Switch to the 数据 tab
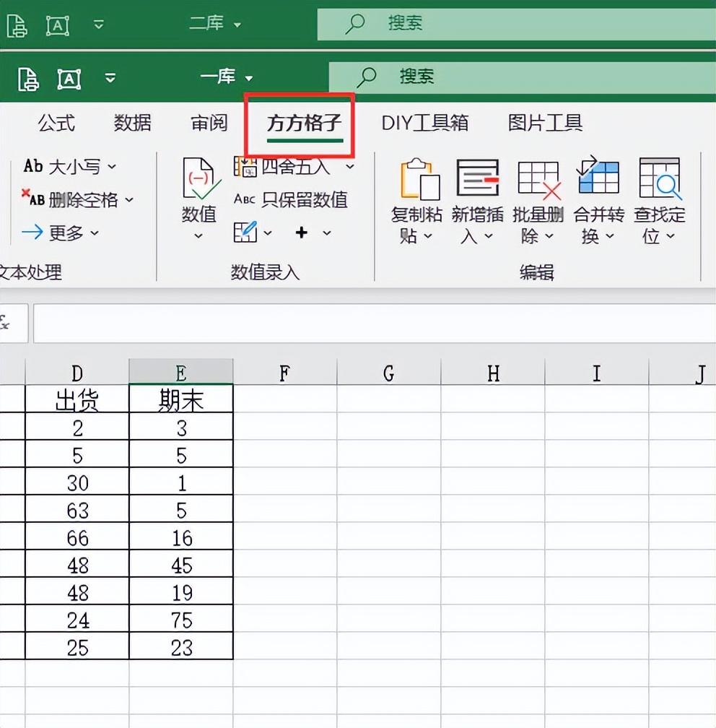This screenshot has height=728, width=716. tap(132, 123)
